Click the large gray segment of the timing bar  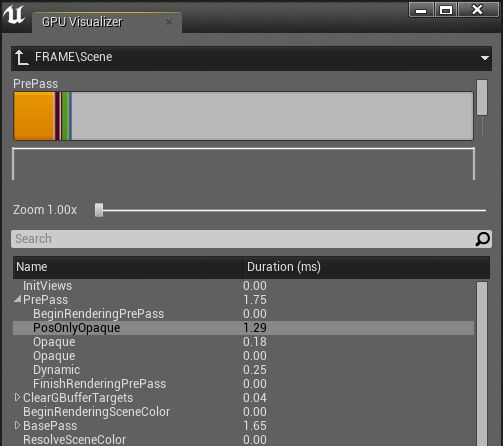point(272,116)
